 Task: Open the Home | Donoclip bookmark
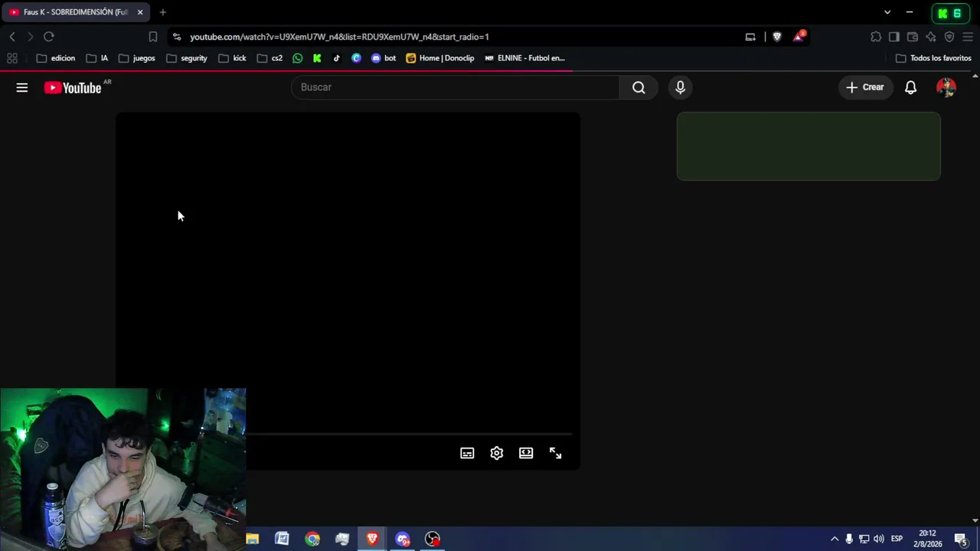440,58
